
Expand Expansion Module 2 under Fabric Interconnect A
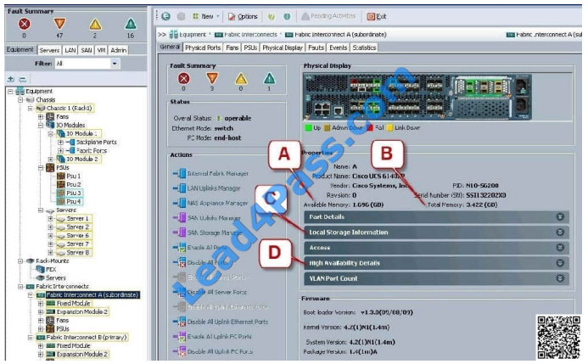(41, 312)
